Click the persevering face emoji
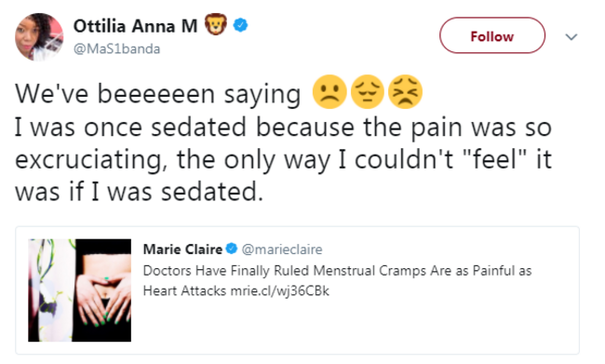 405,92
